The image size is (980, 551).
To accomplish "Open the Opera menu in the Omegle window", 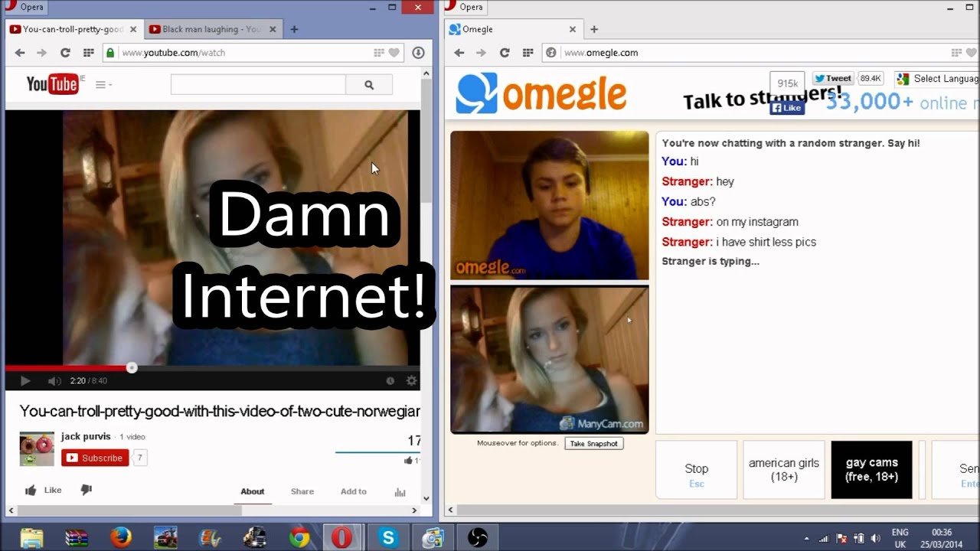I will point(464,7).
